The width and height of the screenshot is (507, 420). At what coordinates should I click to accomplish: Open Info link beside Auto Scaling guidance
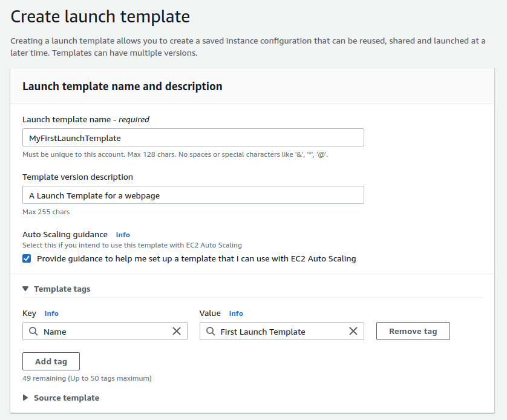123,235
